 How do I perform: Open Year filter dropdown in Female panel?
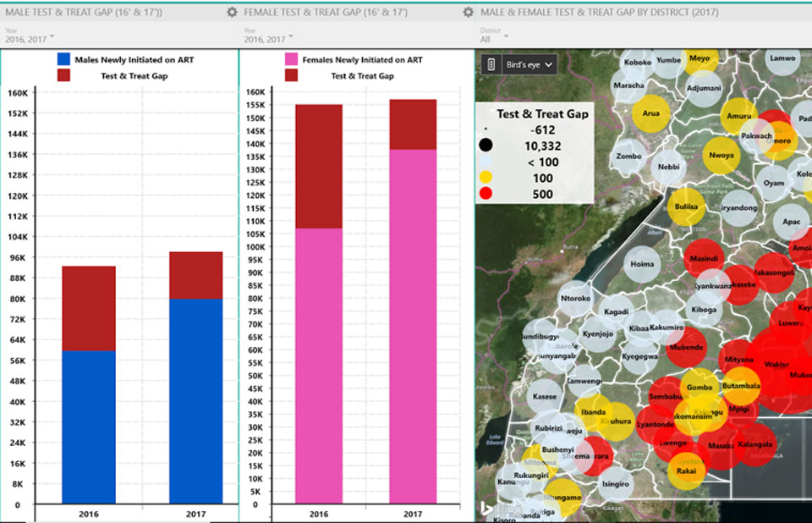click(269, 39)
